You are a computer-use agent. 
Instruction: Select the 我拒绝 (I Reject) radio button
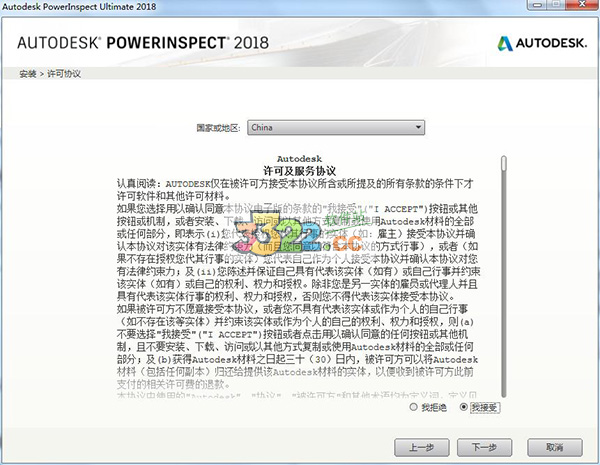coord(413,407)
